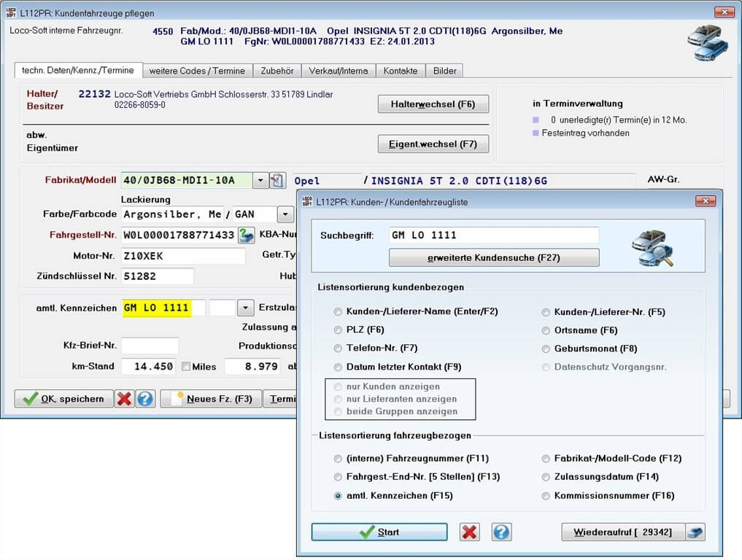Viewport: 742px width, 560px height.
Task: Open the Farbcode GAN dropdown arrow
Action: click(x=285, y=214)
